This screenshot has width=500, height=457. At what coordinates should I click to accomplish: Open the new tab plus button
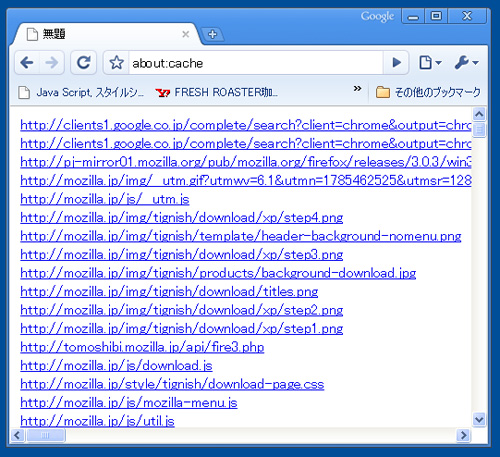pyautogui.click(x=212, y=34)
